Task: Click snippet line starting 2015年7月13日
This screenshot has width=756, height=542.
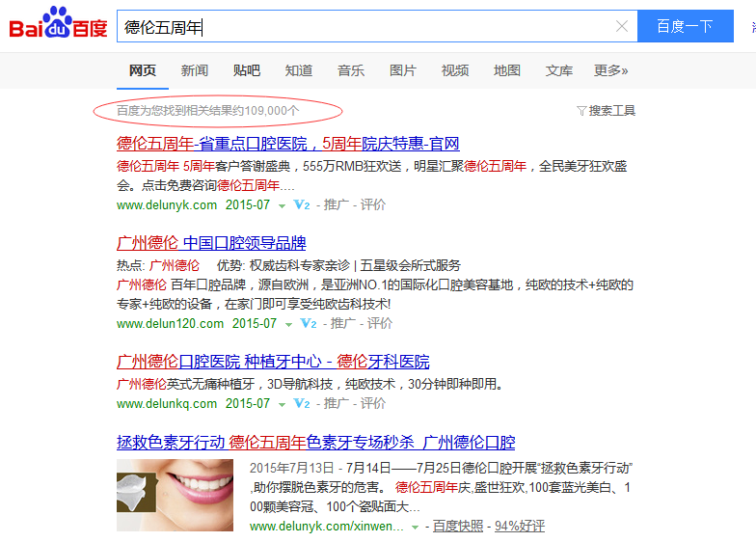Action: (441, 469)
